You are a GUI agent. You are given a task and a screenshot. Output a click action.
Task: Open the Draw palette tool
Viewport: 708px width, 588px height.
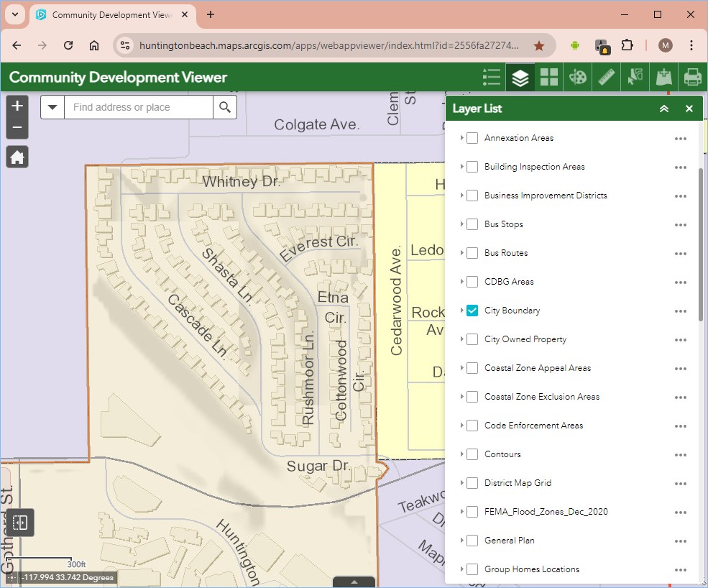pyautogui.click(x=577, y=77)
